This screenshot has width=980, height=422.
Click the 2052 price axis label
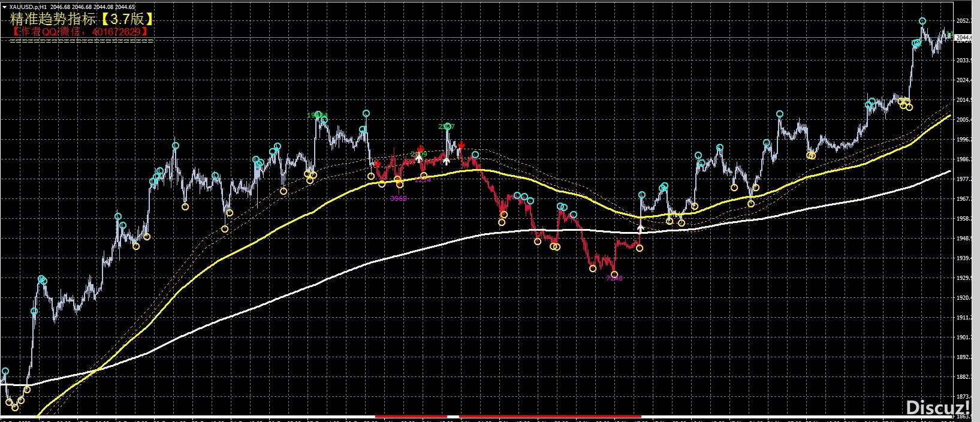coord(963,21)
